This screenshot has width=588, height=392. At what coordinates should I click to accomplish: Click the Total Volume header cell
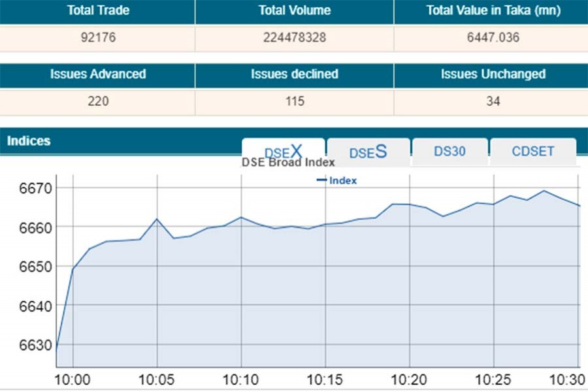[x=294, y=11]
